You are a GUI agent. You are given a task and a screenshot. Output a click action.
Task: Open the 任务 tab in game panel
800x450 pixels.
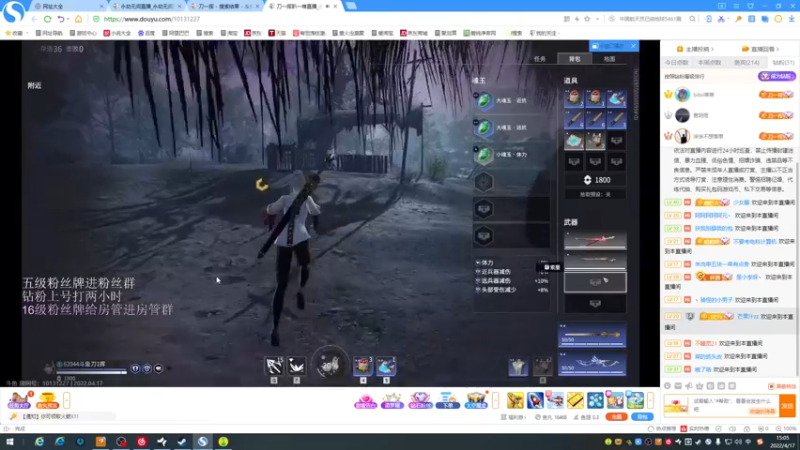coord(540,59)
